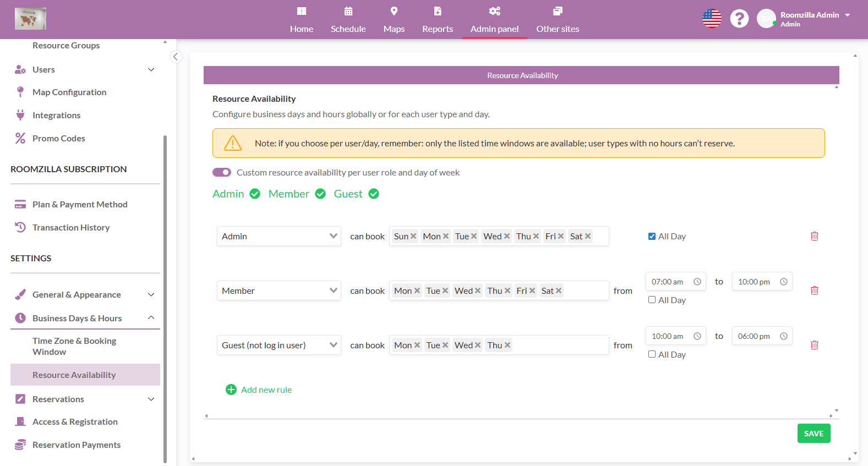Viewport: 868px width, 466px height.
Task: Click the help question mark icon
Action: 739,19
